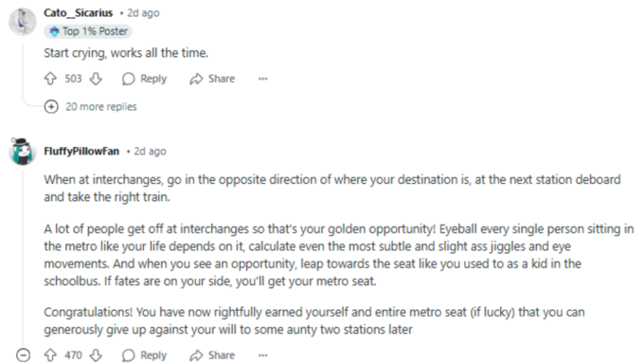Share FluffyPillowFan's comment
The image size is (644, 363).
(x=212, y=355)
